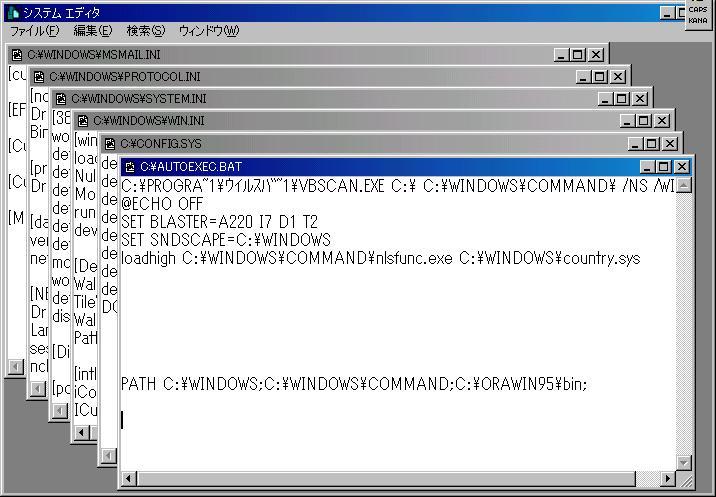Click AUTOEXEC.BAT horizontal scroll right arrow

click(668, 479)
